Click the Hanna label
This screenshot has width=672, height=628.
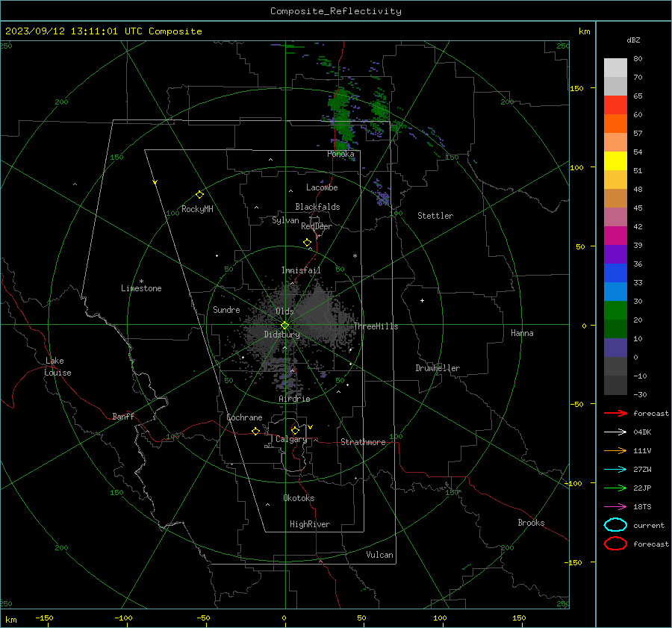pos(522,333)
